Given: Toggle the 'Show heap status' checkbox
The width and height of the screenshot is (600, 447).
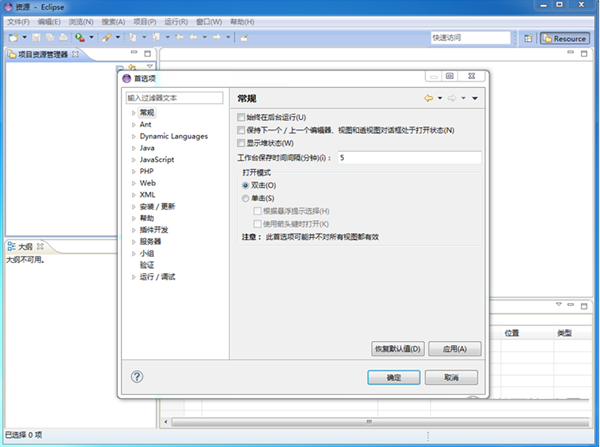Looking at the screenshot, I should pos(240,142).
